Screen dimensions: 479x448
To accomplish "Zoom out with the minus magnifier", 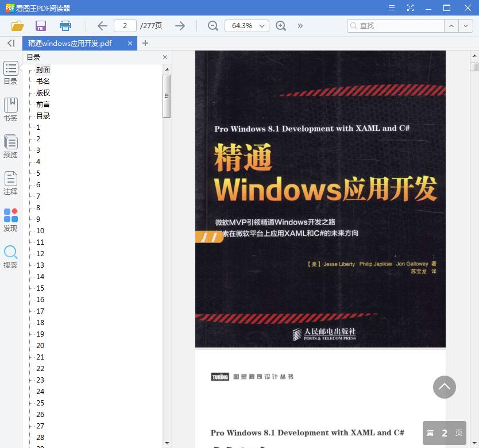I will [213, 26].
